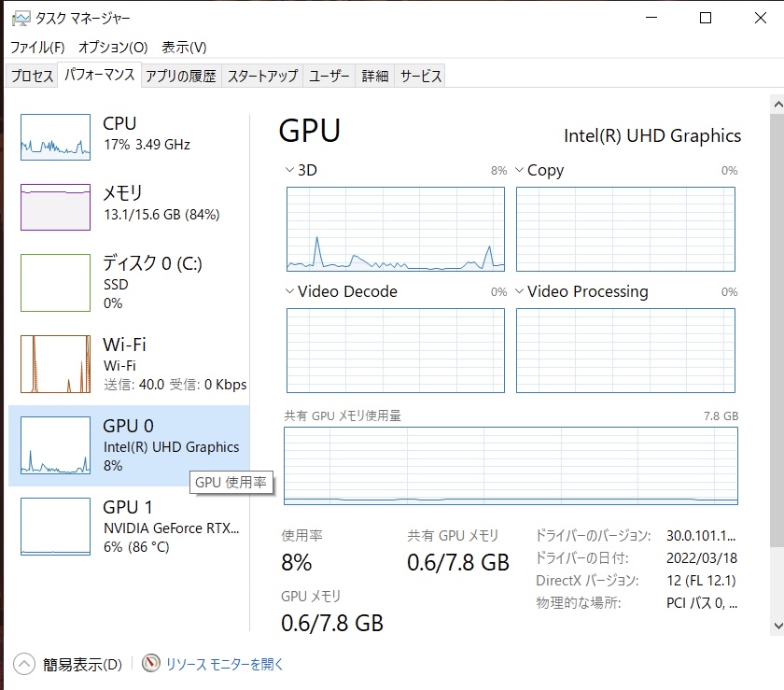Viewport: 784px width, 690px height.
Task: Switch to the プロセス tab
Action: coord(32,77)
